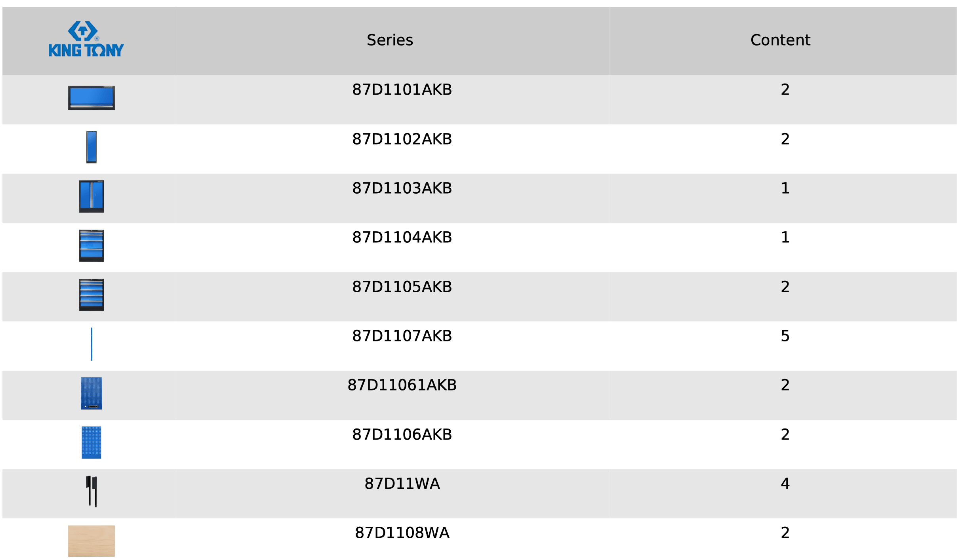The image size is (964, 560).
Task: Select the black support posts image
Action: point(91,491)
